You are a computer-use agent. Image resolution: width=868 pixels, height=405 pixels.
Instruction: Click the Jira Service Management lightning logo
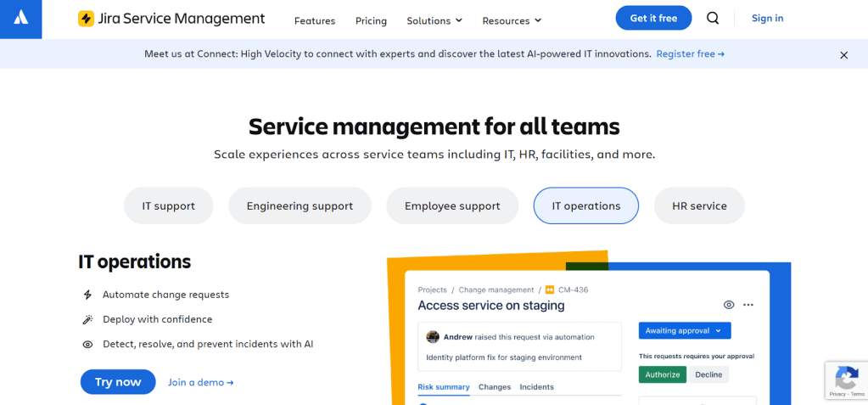[x=86, y=19]
